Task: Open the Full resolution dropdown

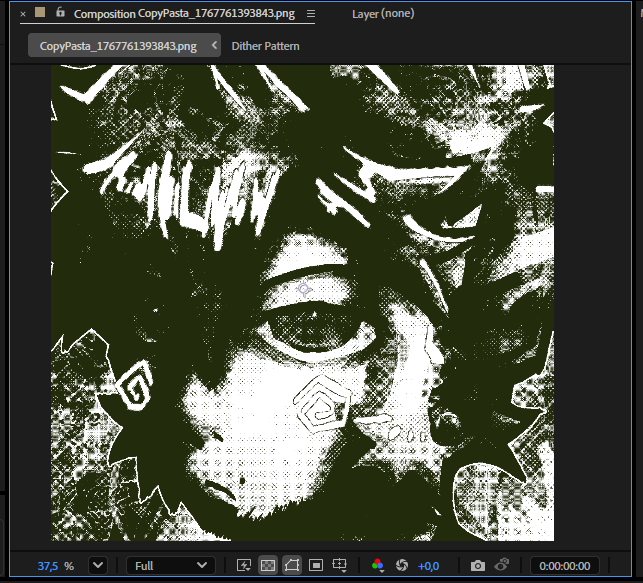Action: 171,566
